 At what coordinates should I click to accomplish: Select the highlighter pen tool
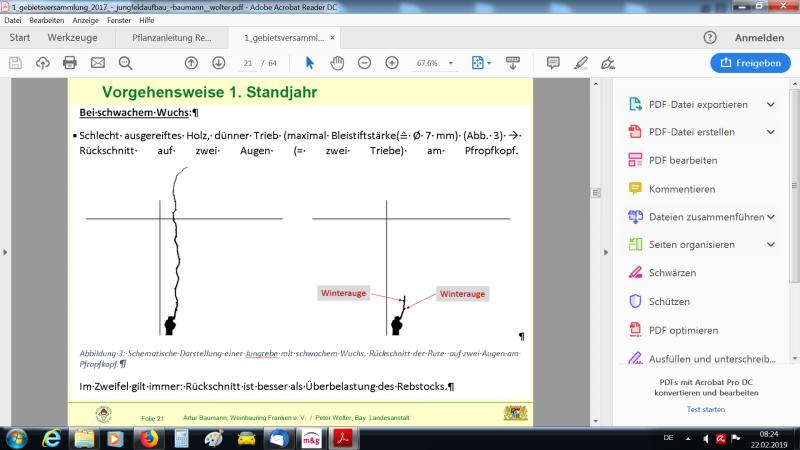(x=580, y=62)
